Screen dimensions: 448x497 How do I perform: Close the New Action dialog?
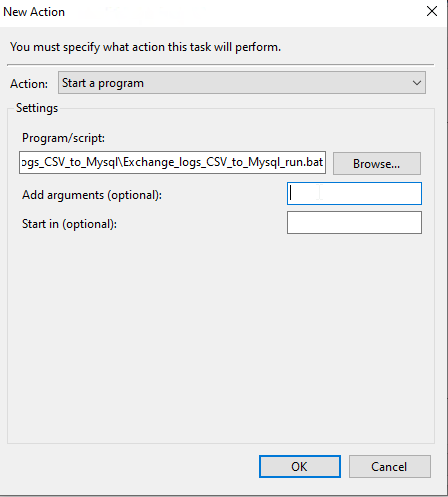[x=432, y=11]
